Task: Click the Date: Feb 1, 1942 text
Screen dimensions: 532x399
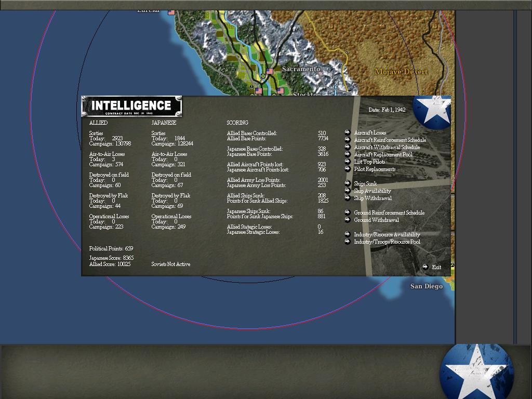Action: 387,110
